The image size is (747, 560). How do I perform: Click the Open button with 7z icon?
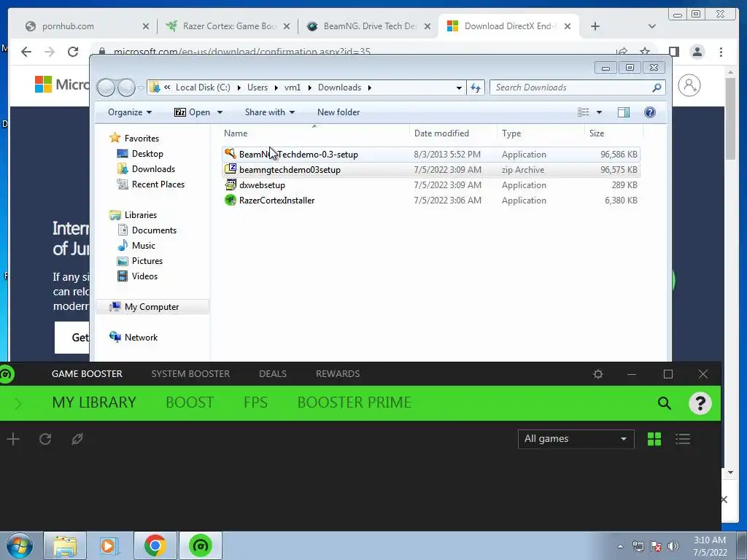pyautogui.click(x=193, y=112)
